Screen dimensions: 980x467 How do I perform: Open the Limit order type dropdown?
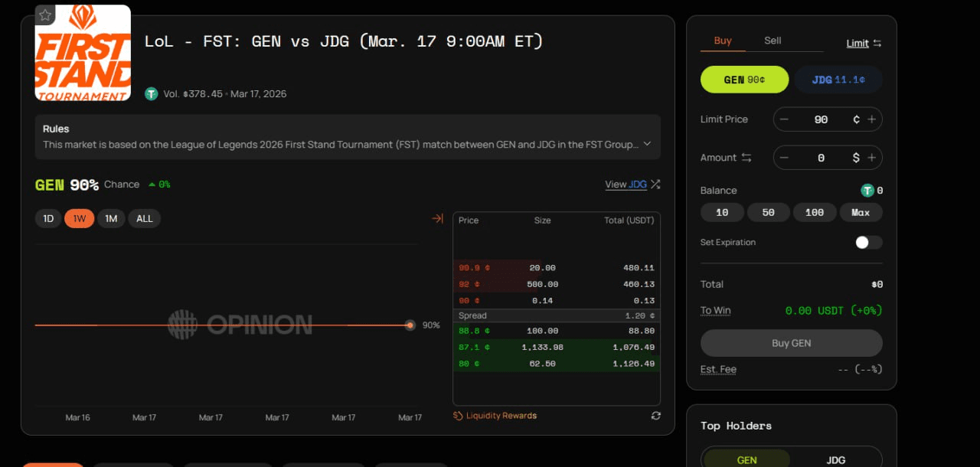pos(857,44)
